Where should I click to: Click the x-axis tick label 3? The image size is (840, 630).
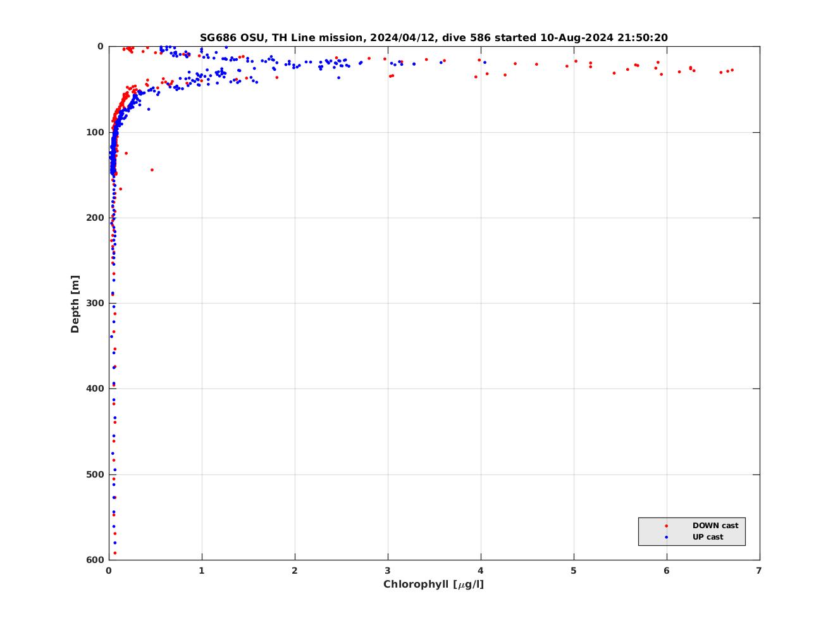pyautogui.click(x=388, y=571)
